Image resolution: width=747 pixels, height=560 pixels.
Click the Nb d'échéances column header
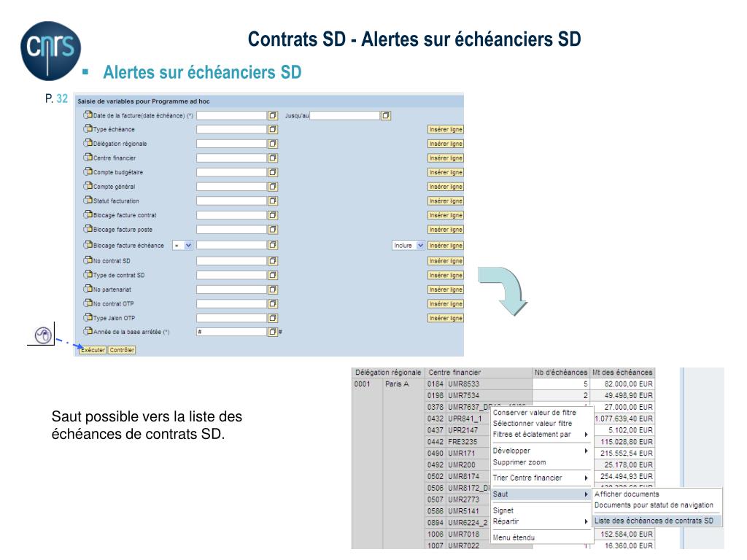click(561, 373)
